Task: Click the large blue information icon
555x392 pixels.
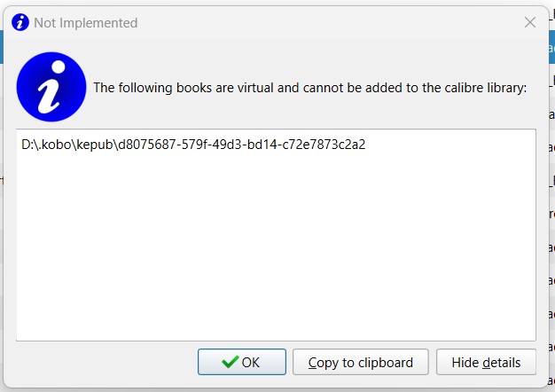Action: tap(51, 87)
